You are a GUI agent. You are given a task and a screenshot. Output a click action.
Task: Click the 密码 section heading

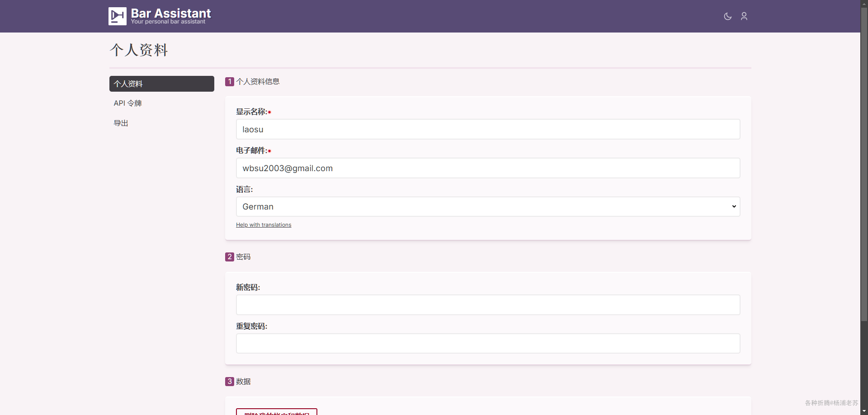point(243,257)
